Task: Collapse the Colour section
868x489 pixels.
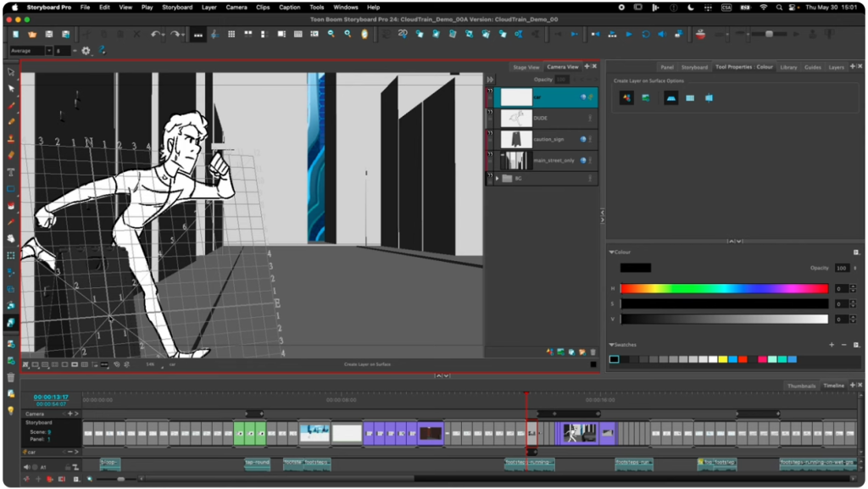Action: click(611, 253)
